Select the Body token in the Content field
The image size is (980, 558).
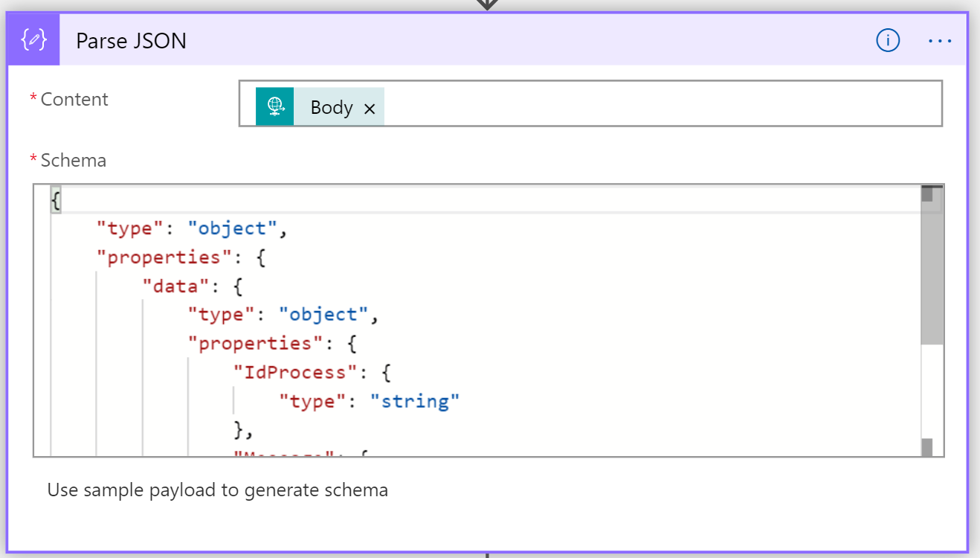[330, 106]
